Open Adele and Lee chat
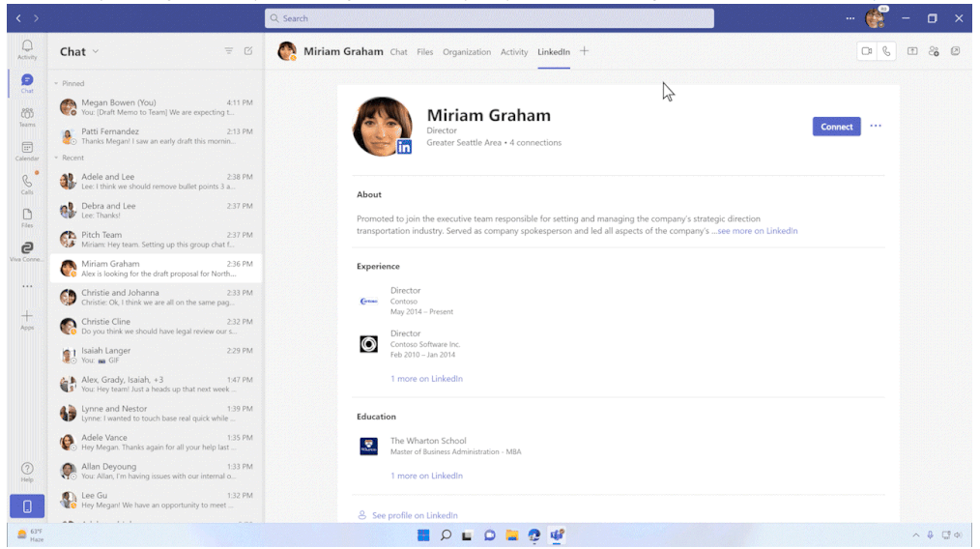 (x=157, y=182)
